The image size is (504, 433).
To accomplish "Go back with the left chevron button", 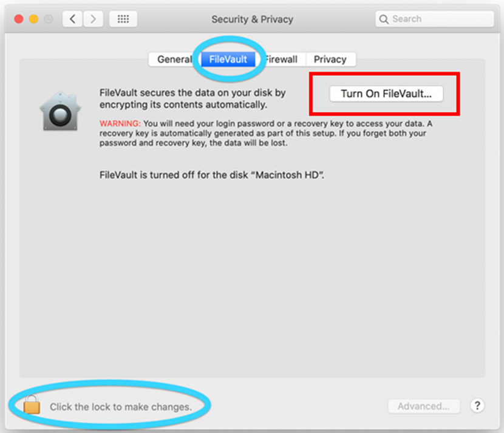I will [72, 19].
